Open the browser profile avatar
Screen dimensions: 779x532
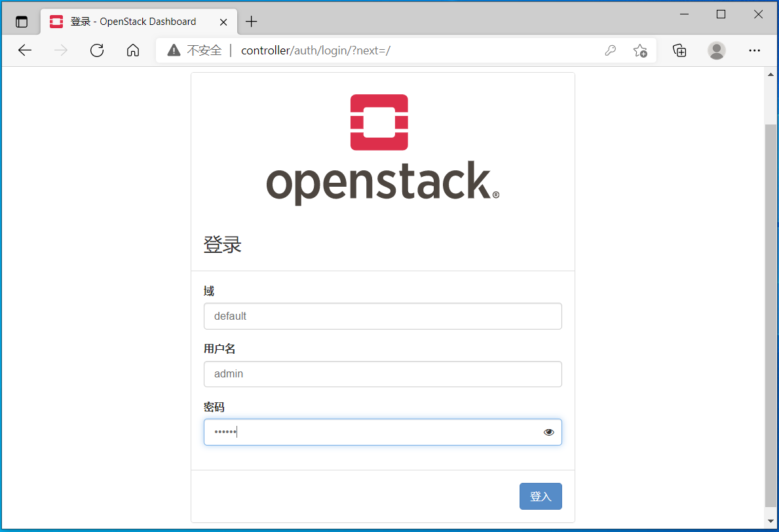pos(716,50)
